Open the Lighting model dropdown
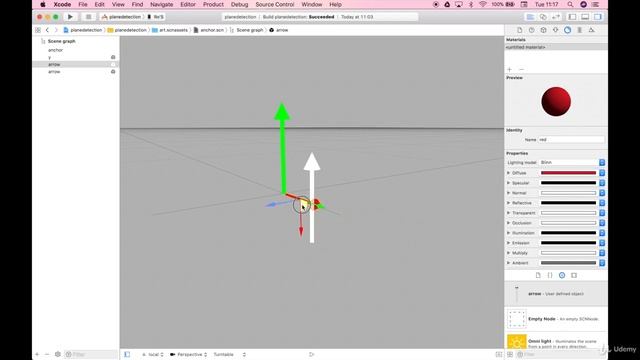Viewport: 640px width, 360px height. pos(572,162)
